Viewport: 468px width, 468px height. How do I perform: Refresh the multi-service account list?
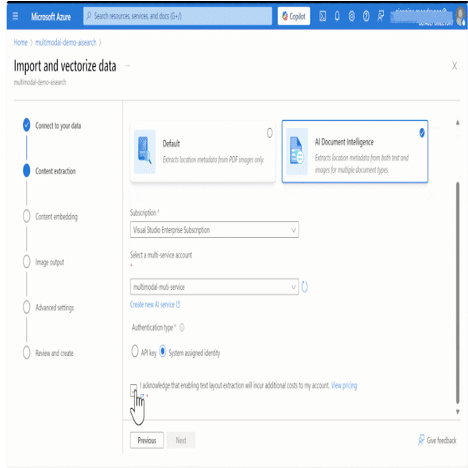tap(304, 287)
